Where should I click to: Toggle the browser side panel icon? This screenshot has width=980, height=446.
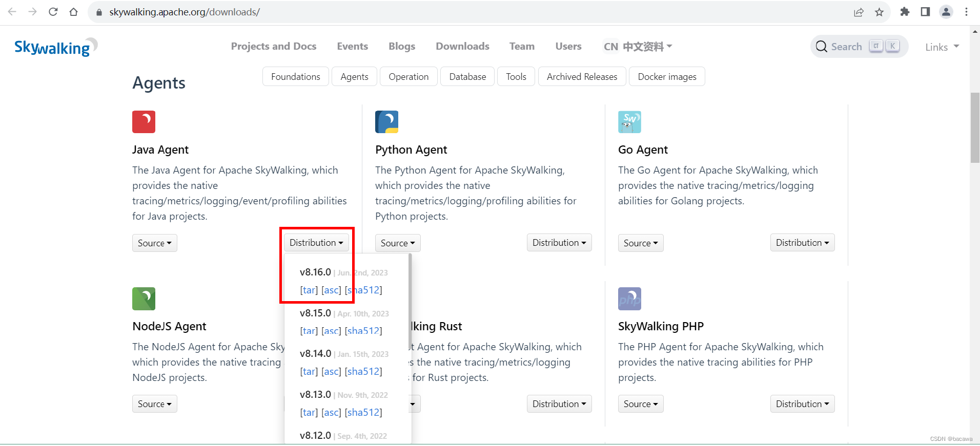925,12
